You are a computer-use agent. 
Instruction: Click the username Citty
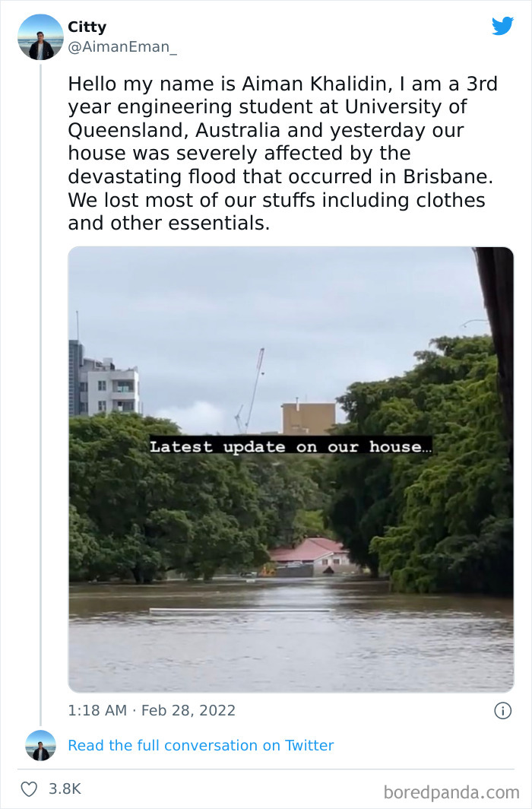pyautogui.click(x=86, y=27)
